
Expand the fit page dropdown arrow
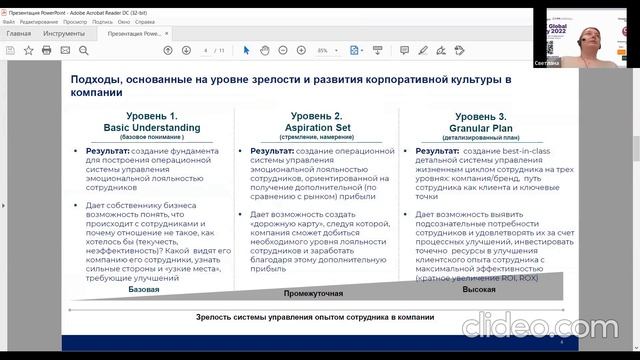[362, 51]
